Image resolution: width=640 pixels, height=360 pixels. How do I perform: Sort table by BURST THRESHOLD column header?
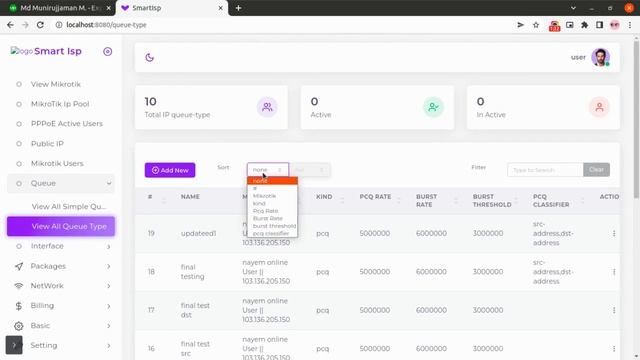point(492,200)
